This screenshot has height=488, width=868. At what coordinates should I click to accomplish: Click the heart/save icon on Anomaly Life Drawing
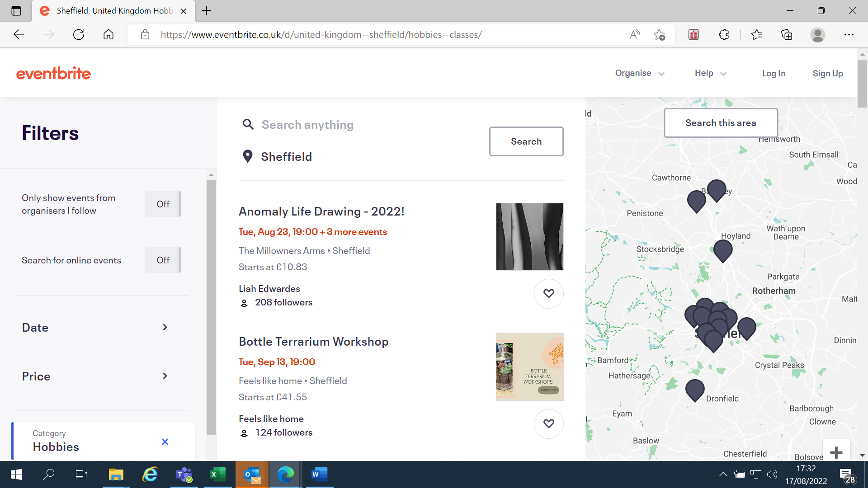548,293
